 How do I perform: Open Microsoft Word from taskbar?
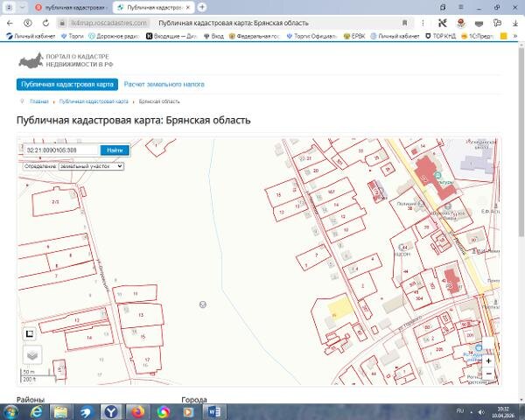pyautogui.click(x=214, y=412)
